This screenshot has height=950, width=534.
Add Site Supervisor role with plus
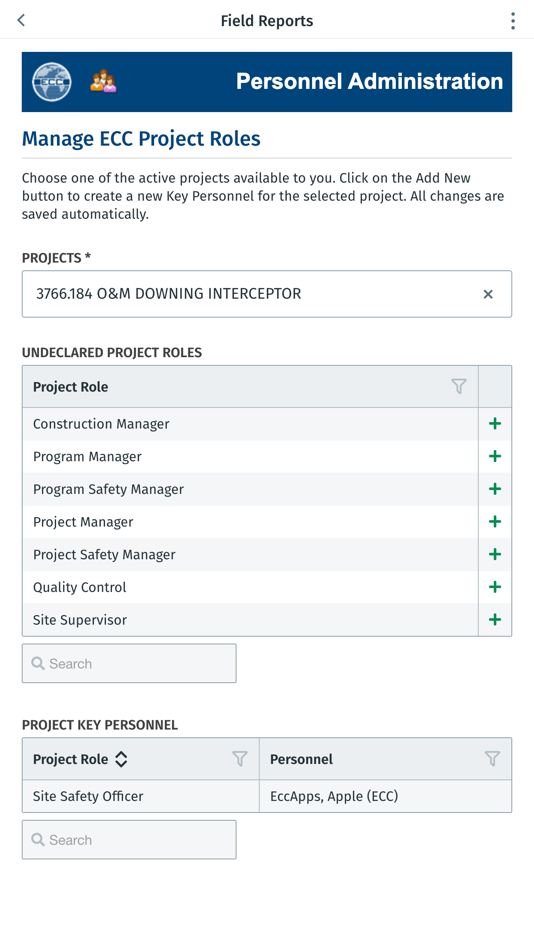495,620
